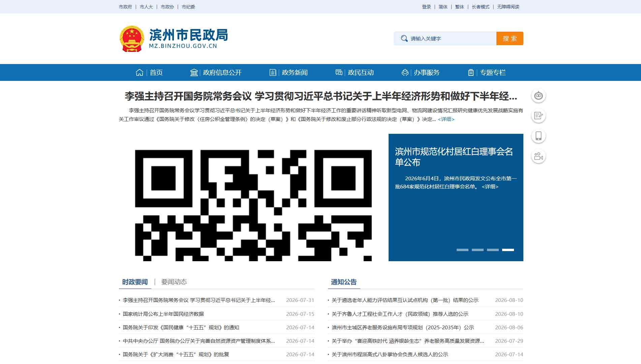Open news 国务院关于《扩大消费"十五五"规划》的批复
The image size is (641, 364).
pos(176,354)
